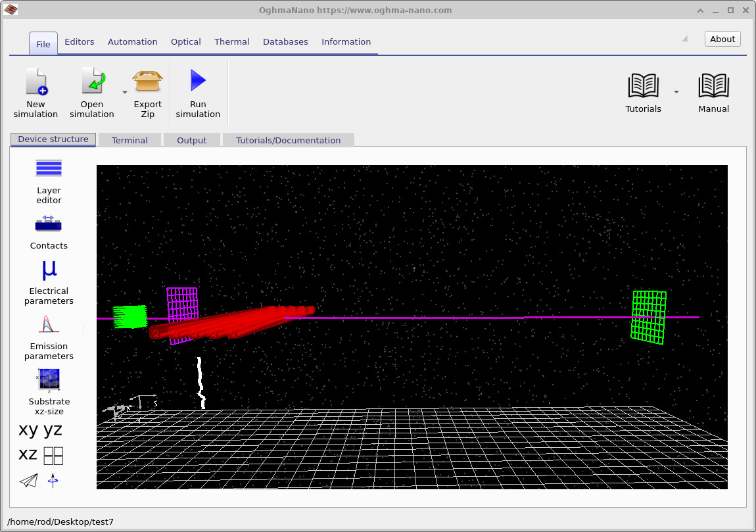Open the Layer editor
Image resolution: width=756 pixels, height=532 pixels.
49,182
